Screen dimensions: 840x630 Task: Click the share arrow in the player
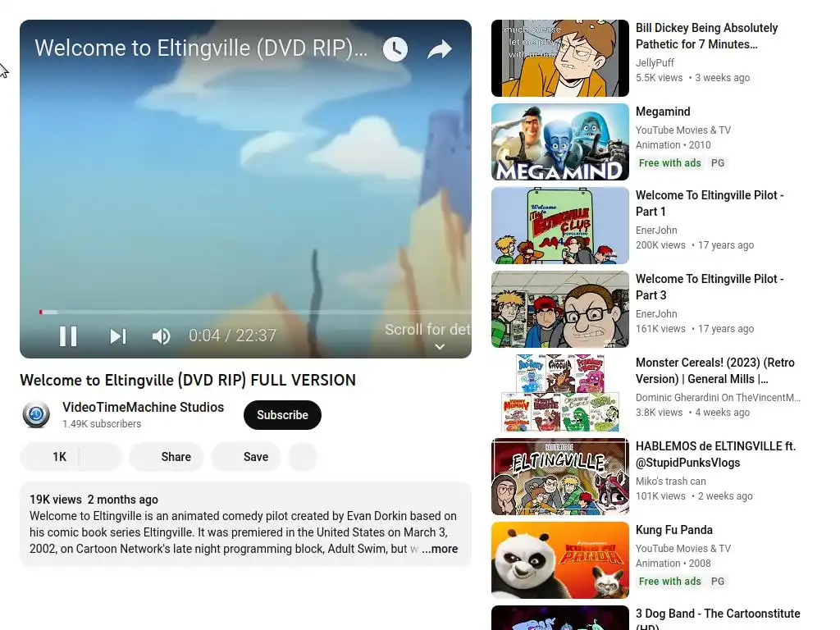[440, 49]
